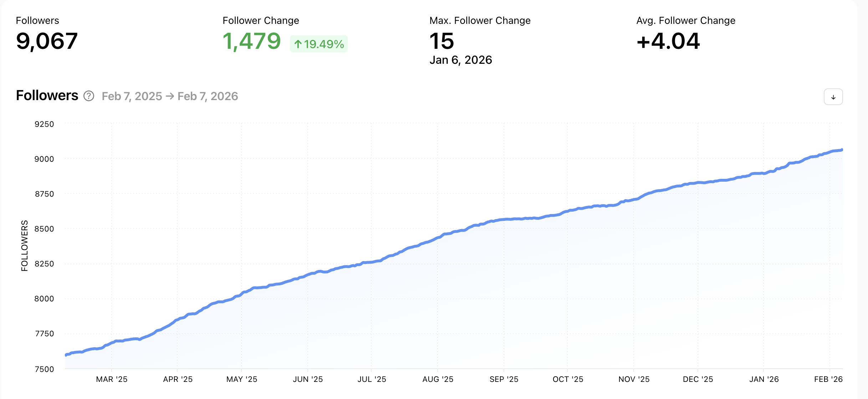This screenshot has width=868, height=399.
Task: Click the download arrow button
Action: [833, 97]
